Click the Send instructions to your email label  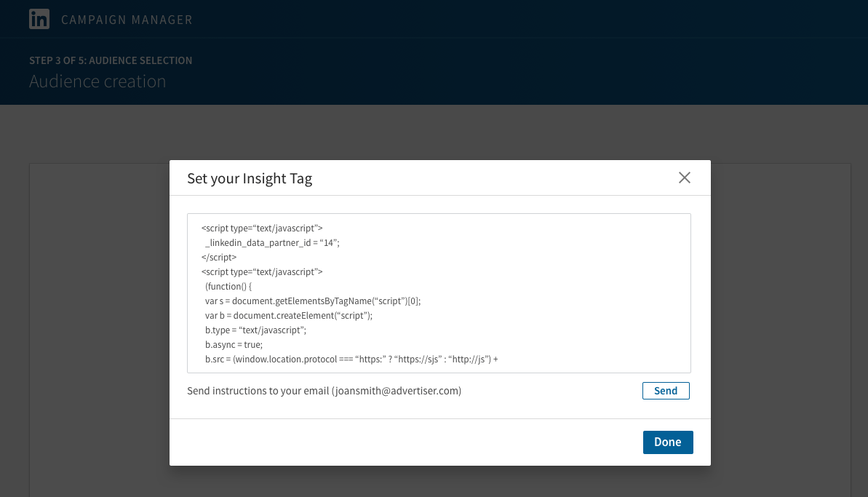pyautogui.click(x=258, y=391)
